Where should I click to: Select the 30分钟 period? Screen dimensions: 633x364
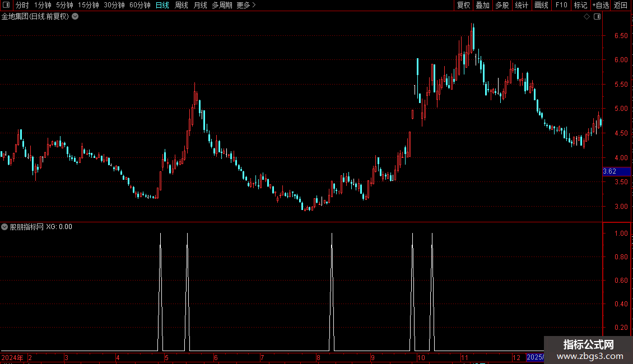114,5
